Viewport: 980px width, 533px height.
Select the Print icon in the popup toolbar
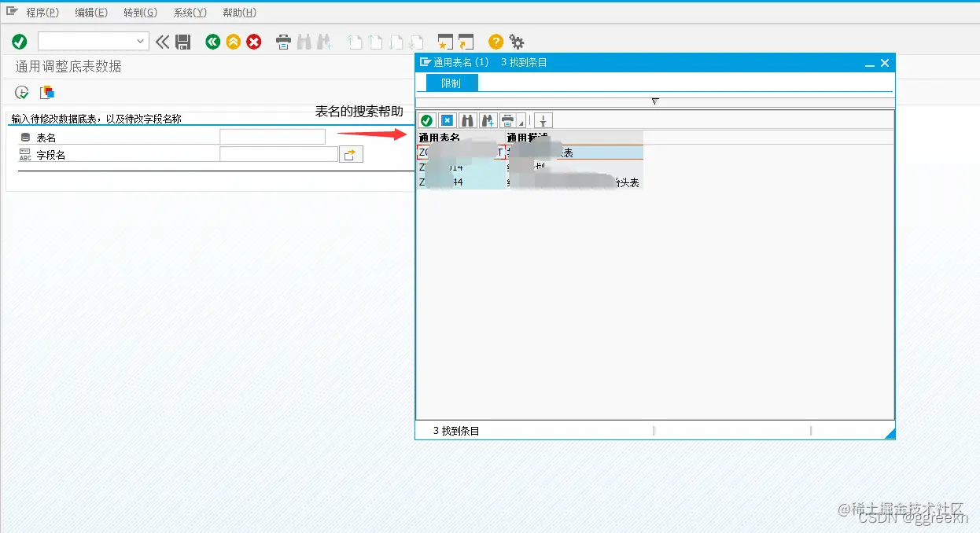[508, 119]
